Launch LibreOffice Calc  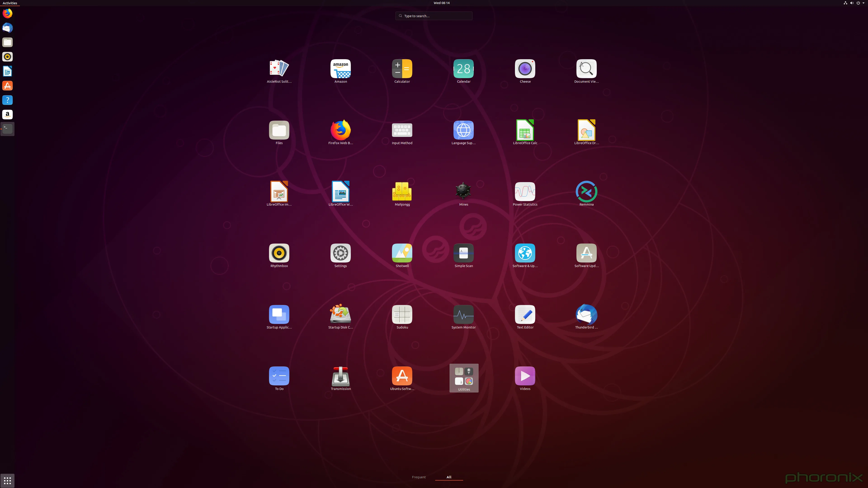tap(525, 133)
